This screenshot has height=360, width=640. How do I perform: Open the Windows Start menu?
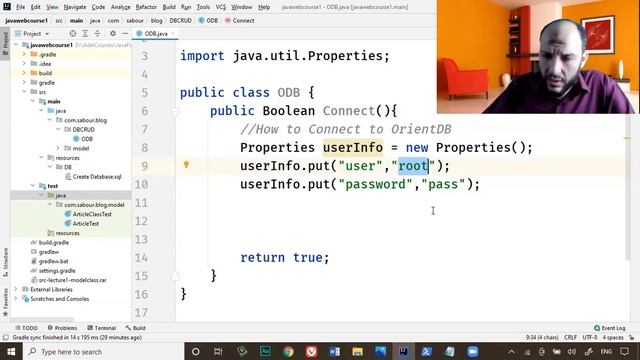point(11,351)
